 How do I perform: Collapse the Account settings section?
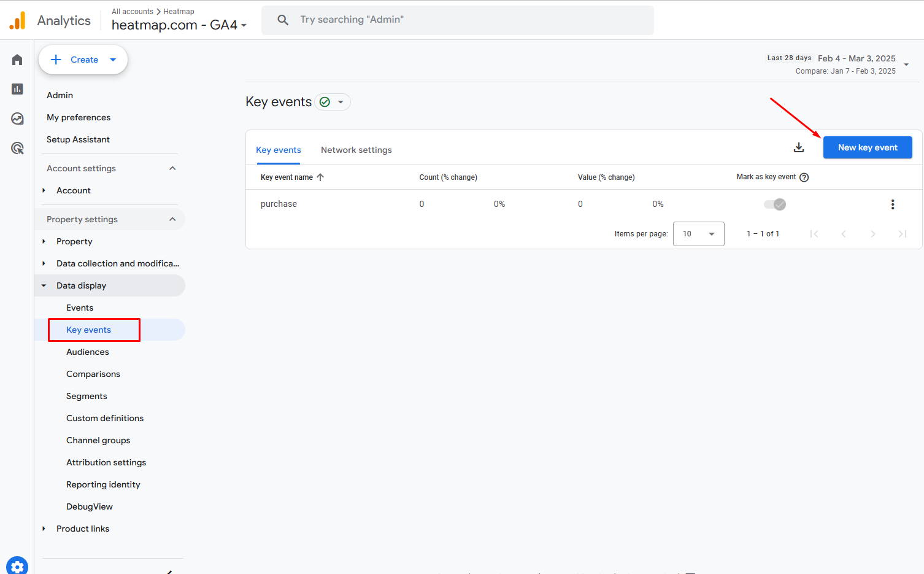[x=172, y=168]
